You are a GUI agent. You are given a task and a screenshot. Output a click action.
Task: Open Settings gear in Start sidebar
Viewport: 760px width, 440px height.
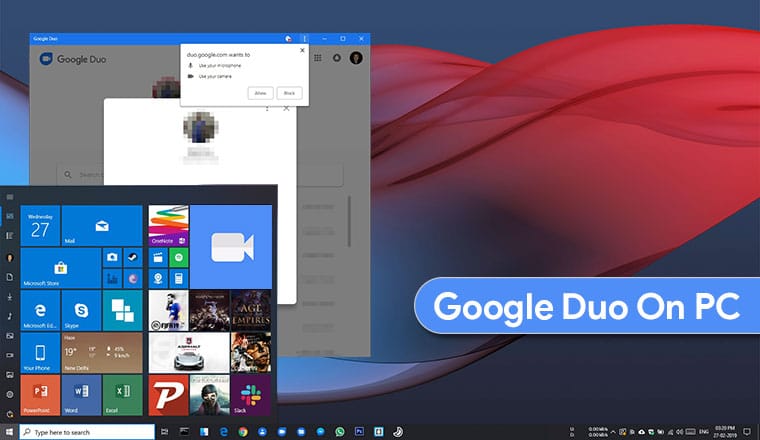(x=10, y=394)
